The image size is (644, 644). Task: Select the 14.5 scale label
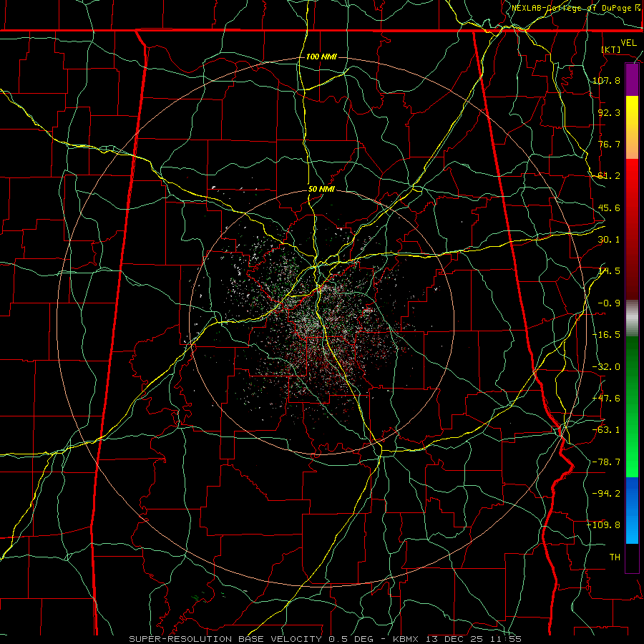(609, 271)
